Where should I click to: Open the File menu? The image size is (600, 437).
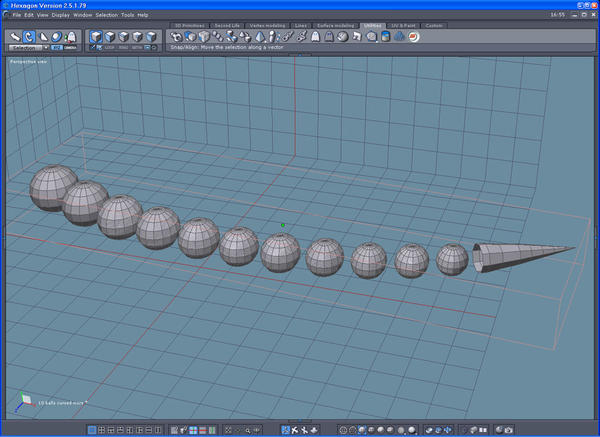click(x=17, y=15)
